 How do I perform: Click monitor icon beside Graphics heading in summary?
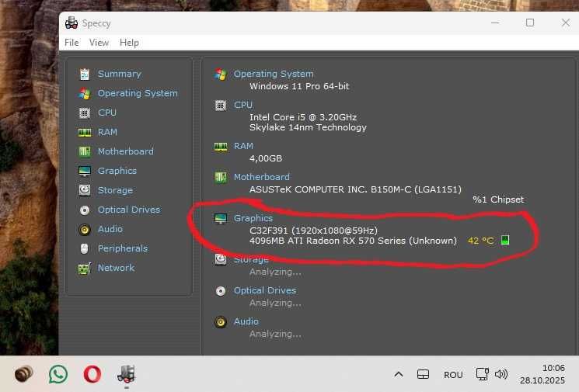[x=221, y=219]
